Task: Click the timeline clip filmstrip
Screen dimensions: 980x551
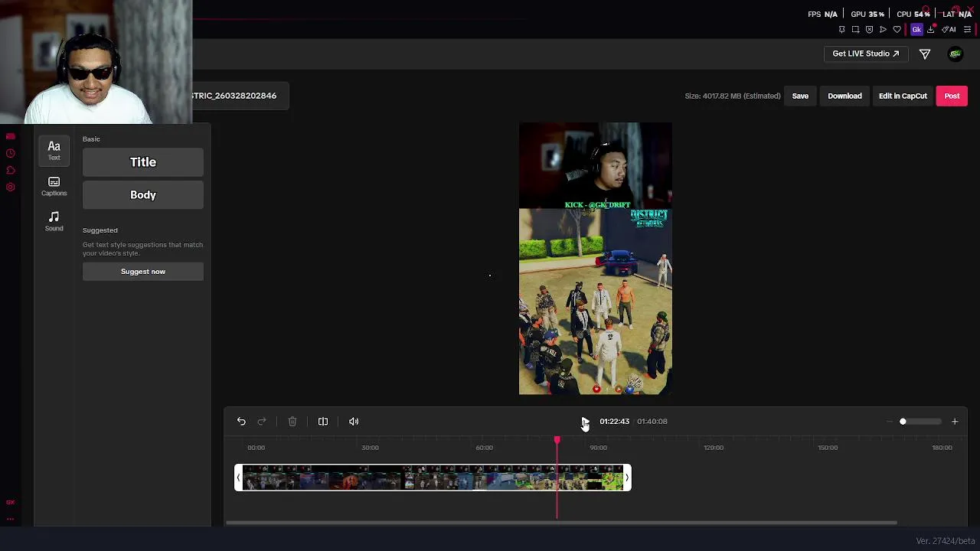Action: 433,478
